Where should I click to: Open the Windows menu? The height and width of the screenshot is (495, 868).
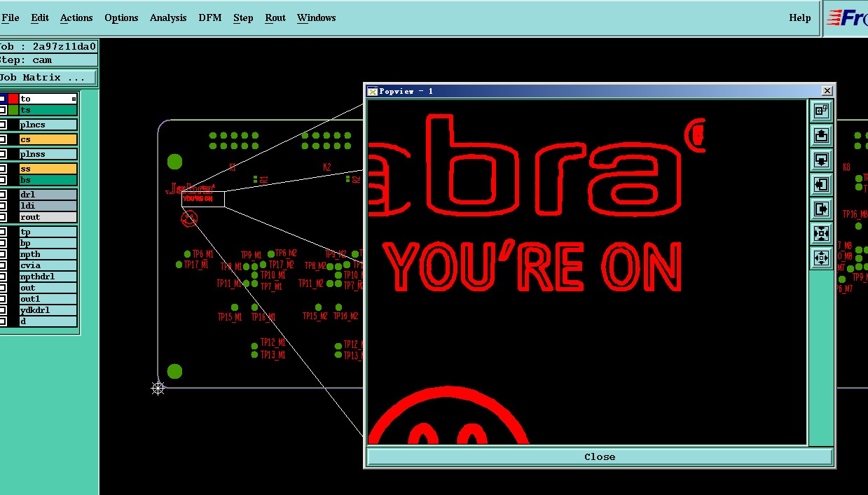pyautogui.click(x=317, y=18)
